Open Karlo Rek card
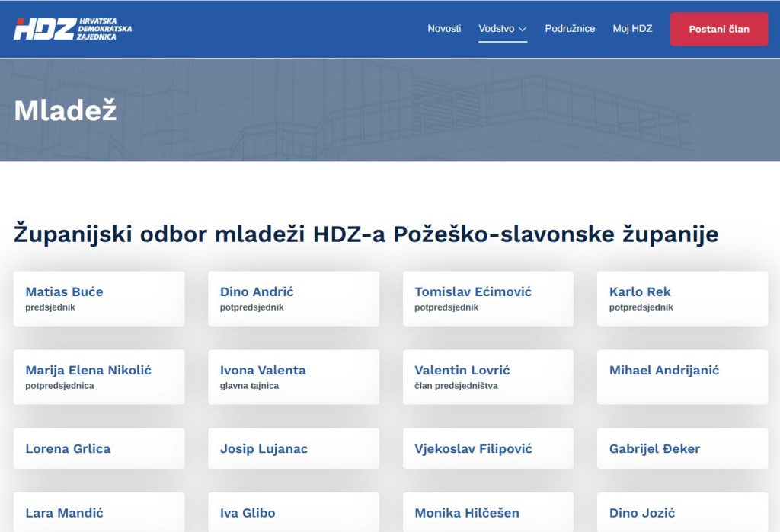Image resolution: width=780 pixels, height=532 pixels. pyautogui.click(x=682, y=299)
